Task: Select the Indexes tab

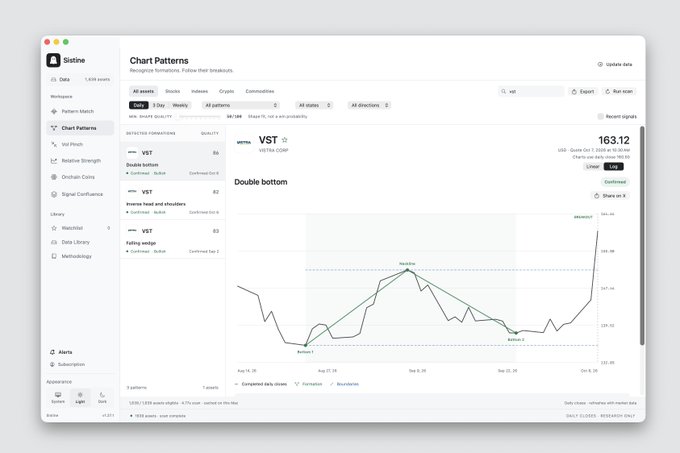Action: [199, 91]
